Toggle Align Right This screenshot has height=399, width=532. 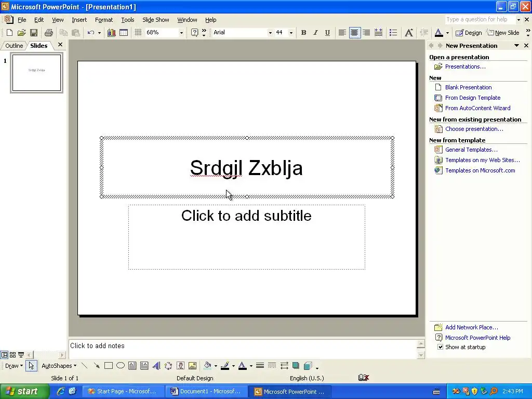pyautogui.click(x=366, y=33)
